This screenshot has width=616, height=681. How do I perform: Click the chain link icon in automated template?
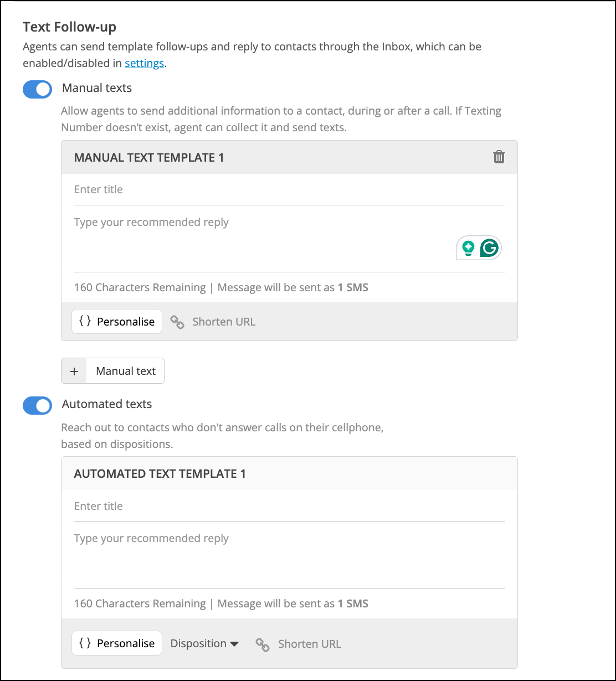pyautogui.click(x=263, y=644)
